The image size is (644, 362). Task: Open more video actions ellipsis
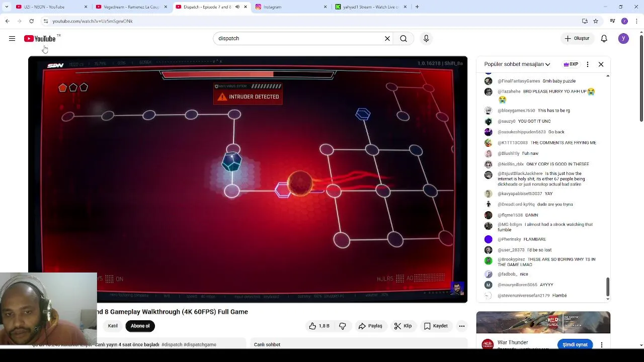tap(461, 326)
